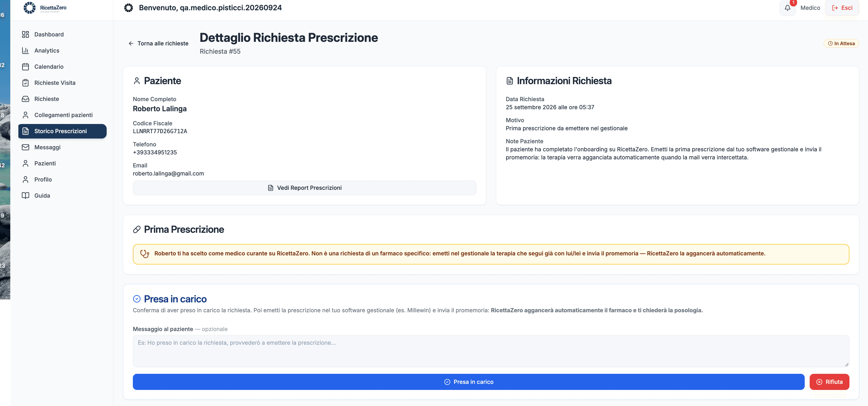
Task: Click the RicettaZero logo in sidebar
Action: tap(45, 7)
